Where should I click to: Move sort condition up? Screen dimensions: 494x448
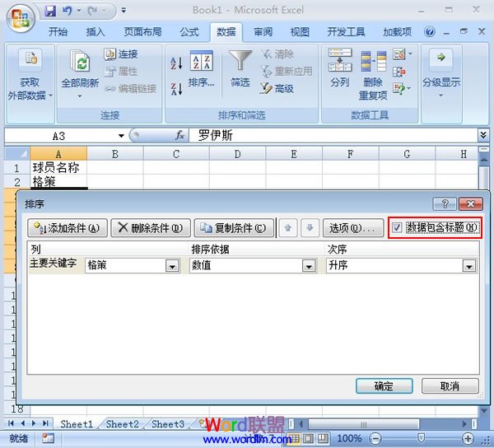pyautogui.click(x=288, y=228)
